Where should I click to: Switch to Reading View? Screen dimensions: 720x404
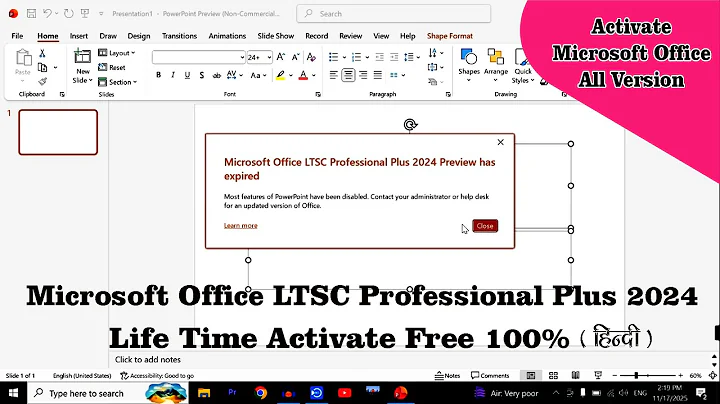(575, 376)
